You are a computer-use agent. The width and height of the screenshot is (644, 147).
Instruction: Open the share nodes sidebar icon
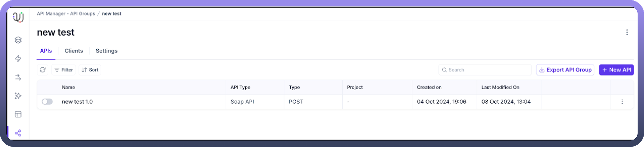(x=18, y=133)
